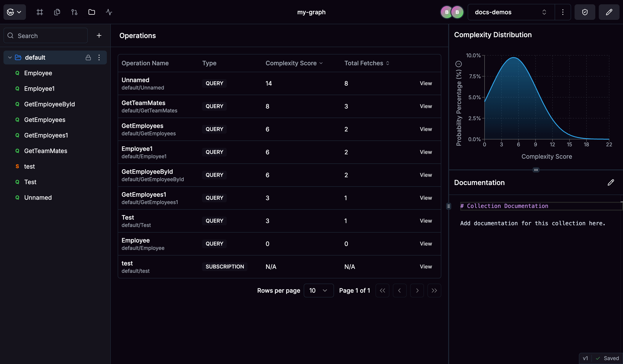Viewport: 623px width, 364px height.
Task: Click the second B user avatar
Action: pyautogui.click(x=457, y=12)
